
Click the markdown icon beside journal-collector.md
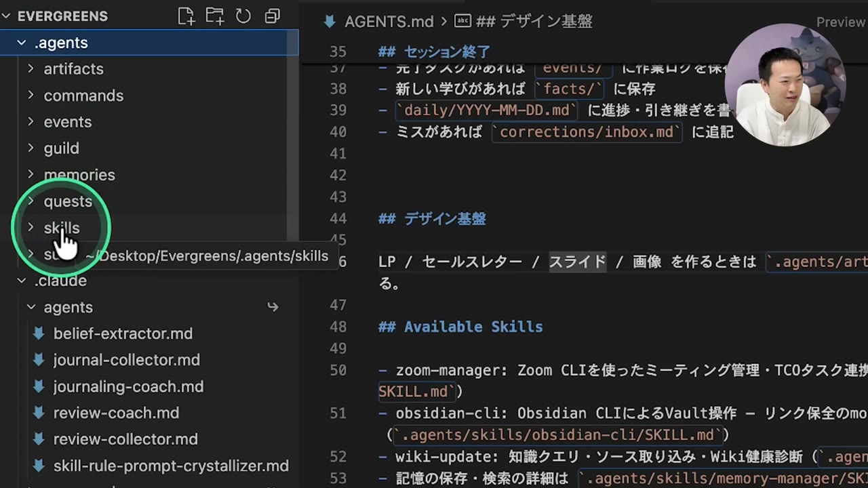39,360
